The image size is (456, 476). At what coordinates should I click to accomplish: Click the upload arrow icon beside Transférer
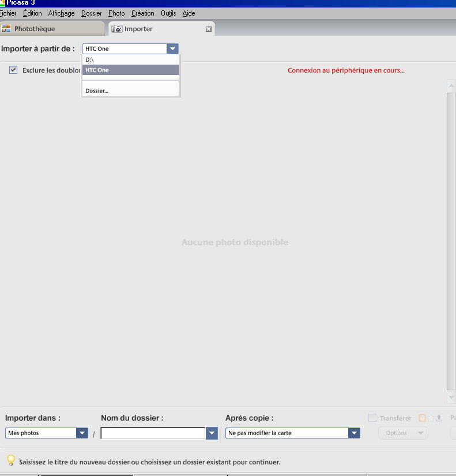[439, 418]
